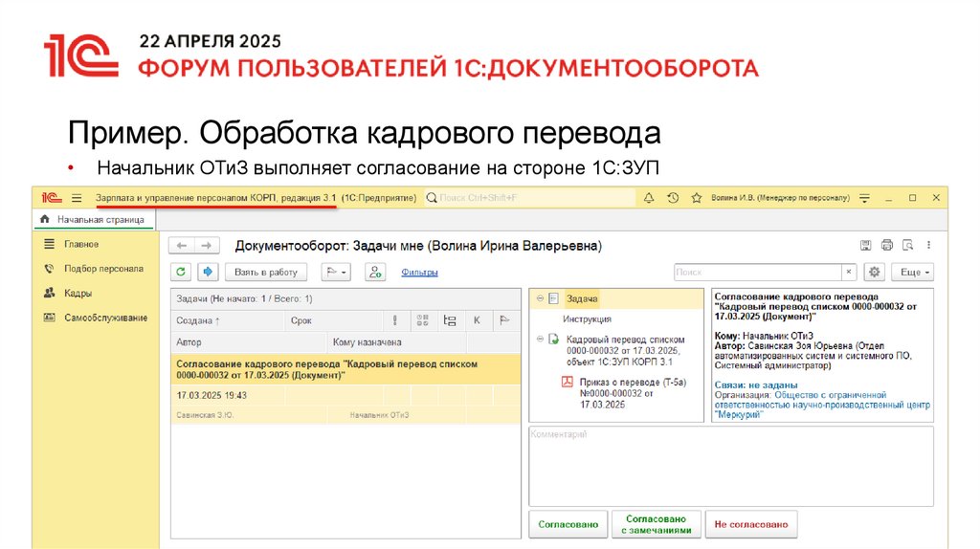Click the Срок column header

(334, 320)
